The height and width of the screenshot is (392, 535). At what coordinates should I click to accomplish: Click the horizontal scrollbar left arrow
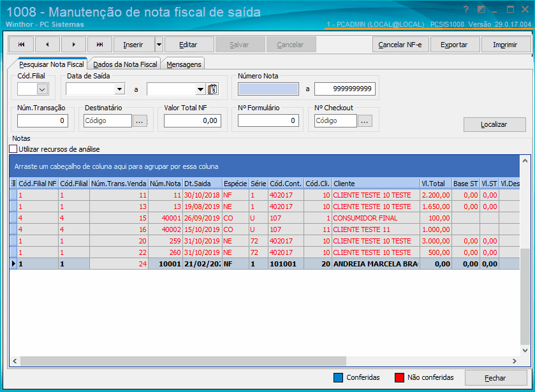coord(15,361)
